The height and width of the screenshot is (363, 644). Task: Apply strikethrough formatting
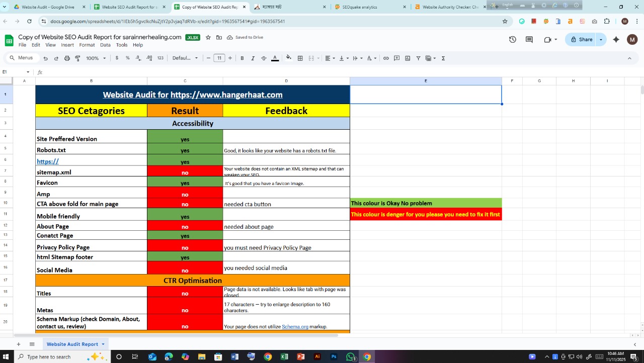point(263,58)
